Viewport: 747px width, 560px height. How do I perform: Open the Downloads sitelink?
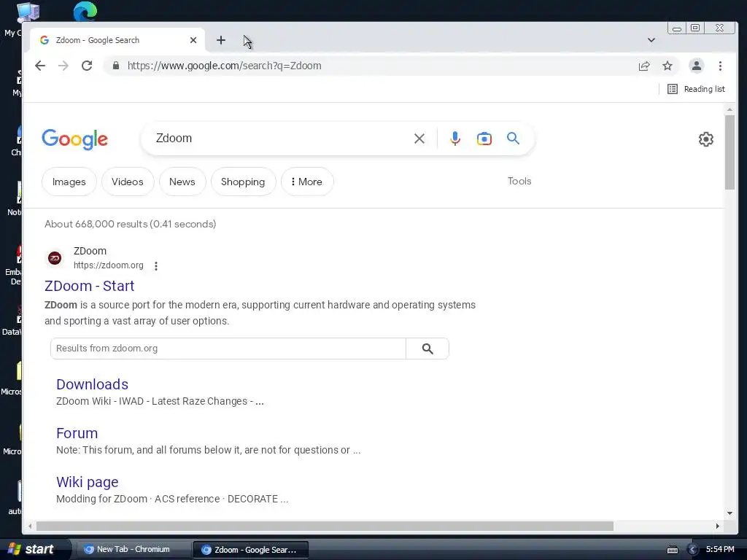coord(93,384)
